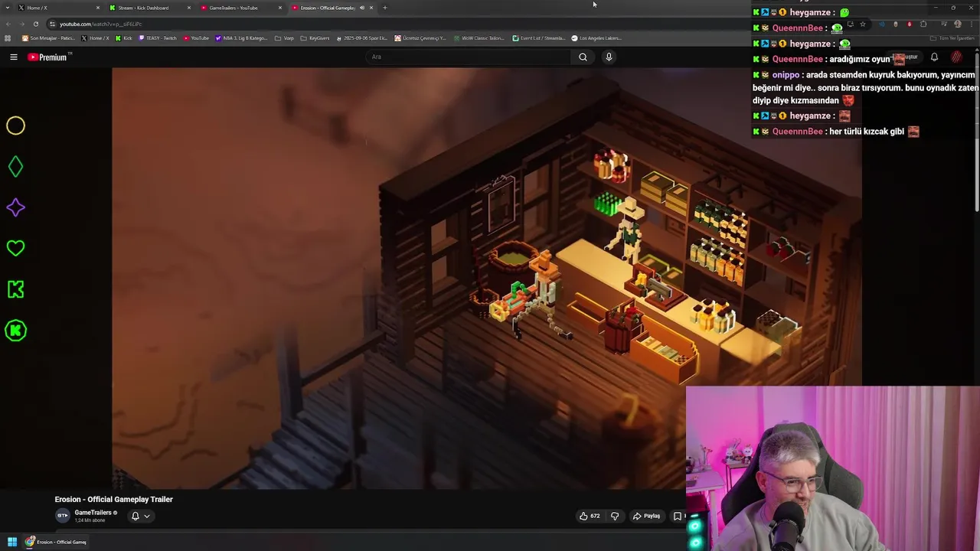980x551 pixels.
Task: Dislike the Erosion trailer video
Action: tap(615, 516)
